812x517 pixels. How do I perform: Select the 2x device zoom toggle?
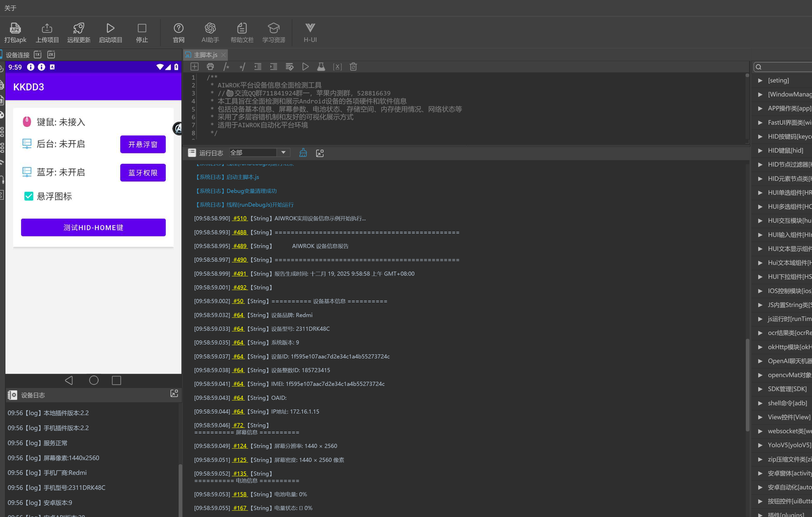(51, 55)
